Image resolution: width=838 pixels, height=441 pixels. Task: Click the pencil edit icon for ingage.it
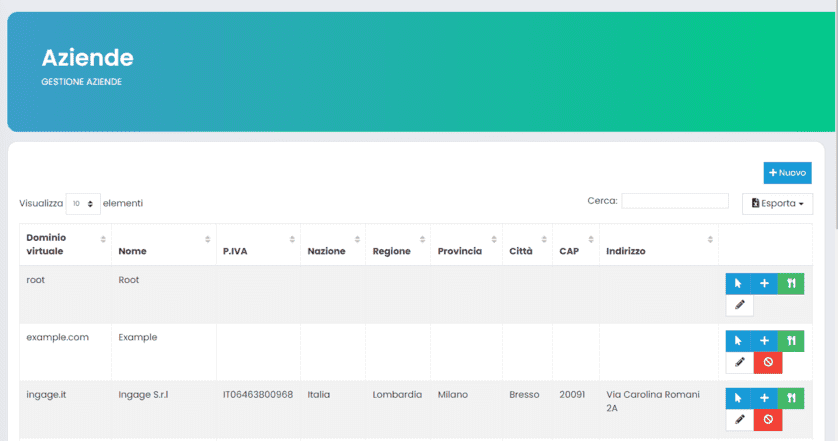click(739, 419)
